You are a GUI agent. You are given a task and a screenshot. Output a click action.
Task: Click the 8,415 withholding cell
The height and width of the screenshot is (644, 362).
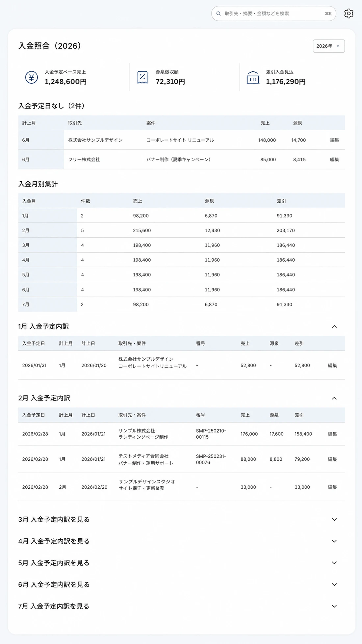[x=299, y=159]
